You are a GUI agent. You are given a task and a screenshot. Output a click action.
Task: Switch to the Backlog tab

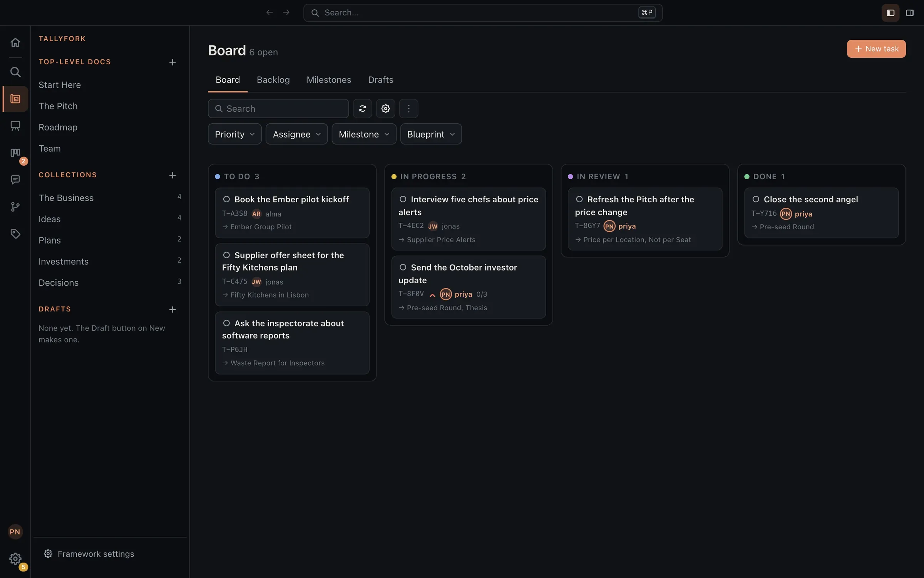pyautogui.click(x=273, y=80)
